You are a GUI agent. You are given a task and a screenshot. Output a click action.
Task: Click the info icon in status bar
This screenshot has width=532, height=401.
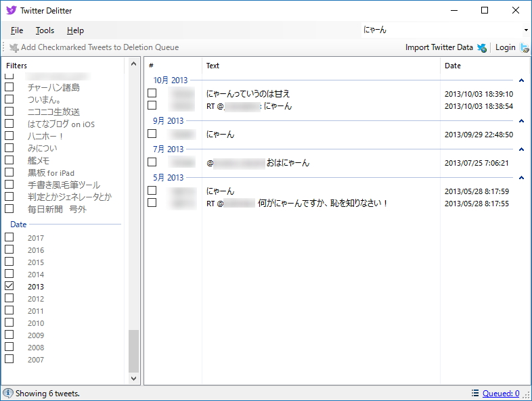click(x=7, y=393)
